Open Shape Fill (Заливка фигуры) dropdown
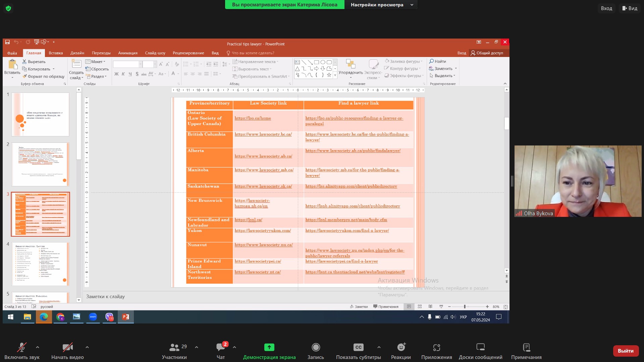The image size is (644, 362). coord(404,61)
